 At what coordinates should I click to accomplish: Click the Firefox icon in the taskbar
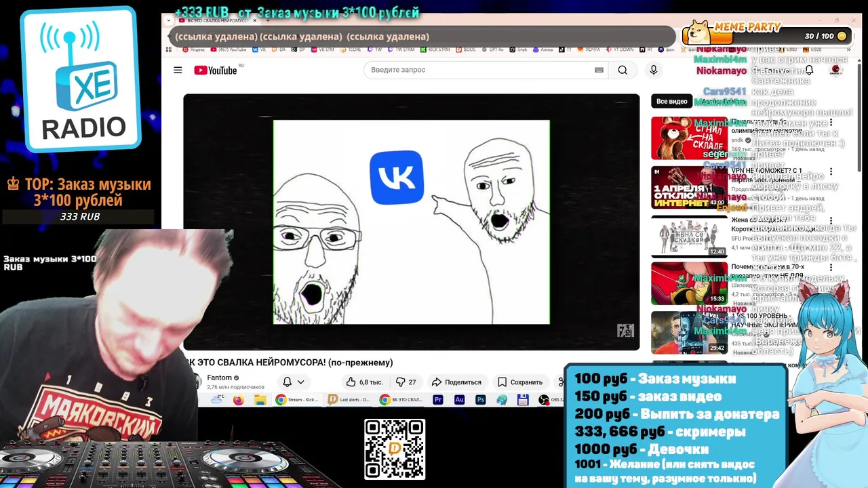coord(238,400)
